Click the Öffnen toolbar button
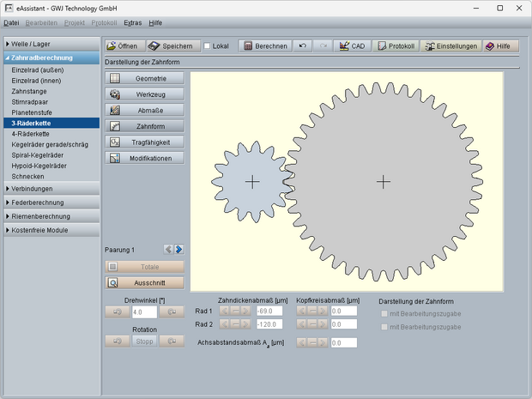 coord(123,46)
